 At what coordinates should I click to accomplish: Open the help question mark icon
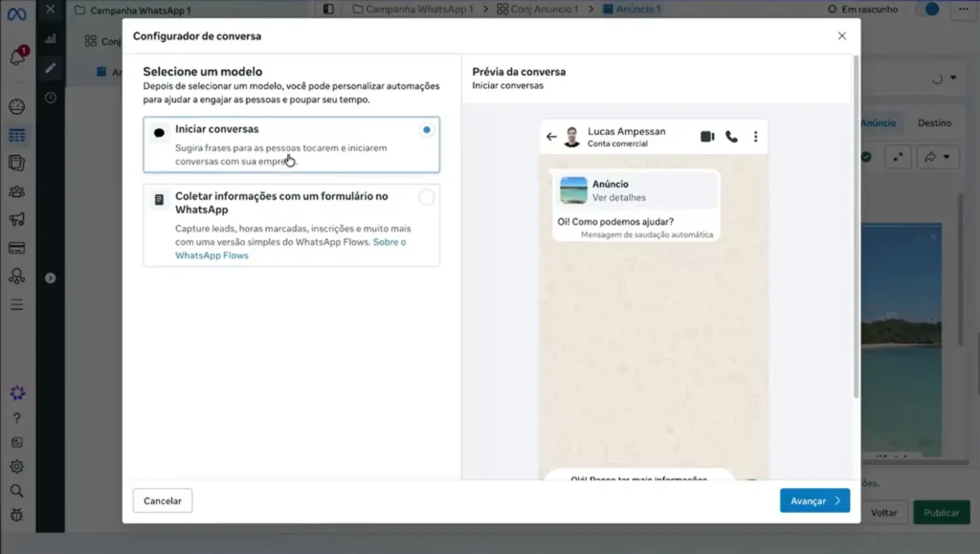pos(17,418)
